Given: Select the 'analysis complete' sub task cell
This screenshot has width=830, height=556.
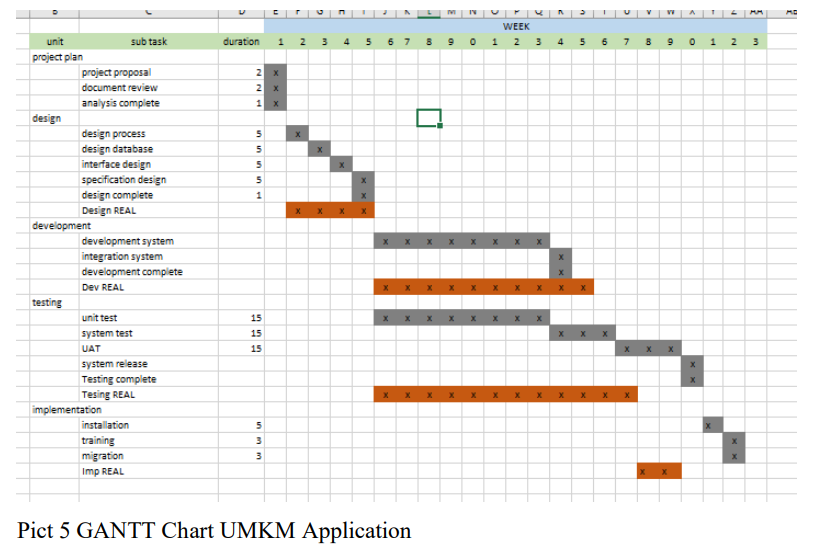Looking at the screenshot, I should (x=149, y=103).
